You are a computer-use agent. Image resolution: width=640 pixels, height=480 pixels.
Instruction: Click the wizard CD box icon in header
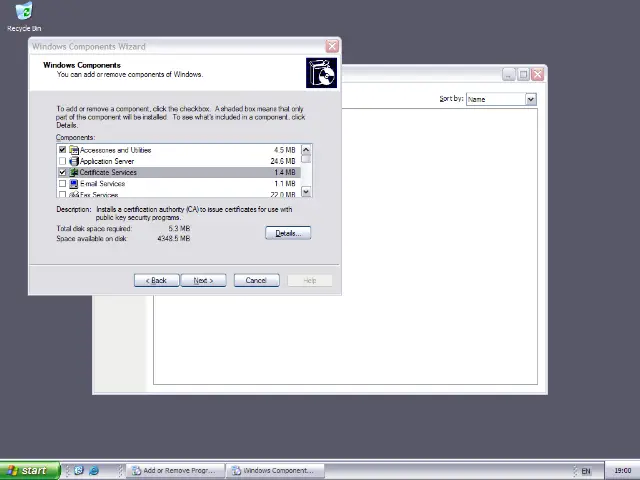(322, 73)
